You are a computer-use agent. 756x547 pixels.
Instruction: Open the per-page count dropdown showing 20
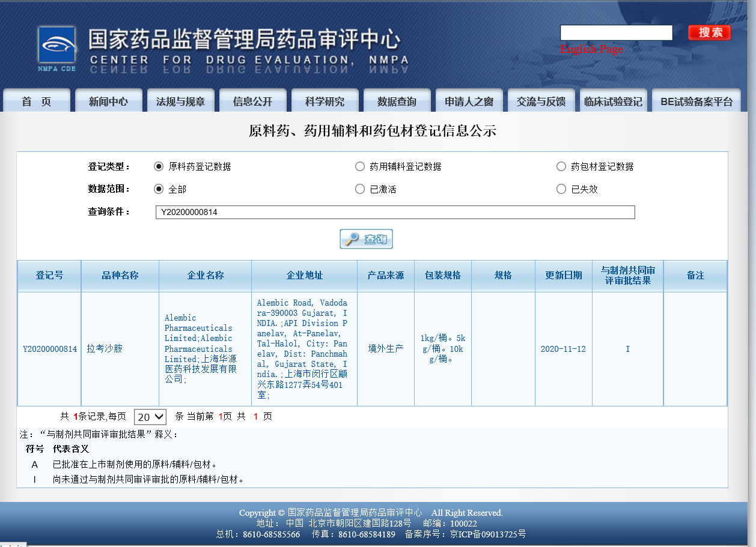(150, 416)
